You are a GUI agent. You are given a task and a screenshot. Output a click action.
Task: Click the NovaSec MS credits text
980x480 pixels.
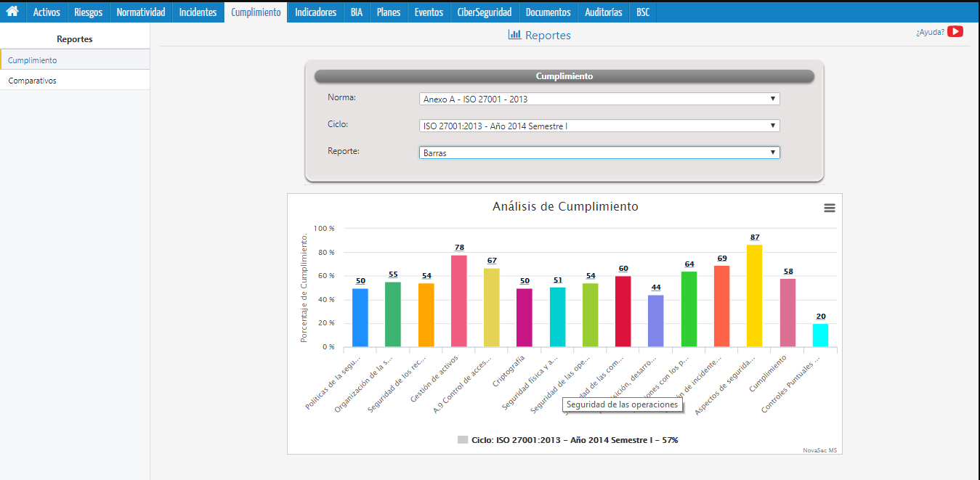tap(819, 450)
